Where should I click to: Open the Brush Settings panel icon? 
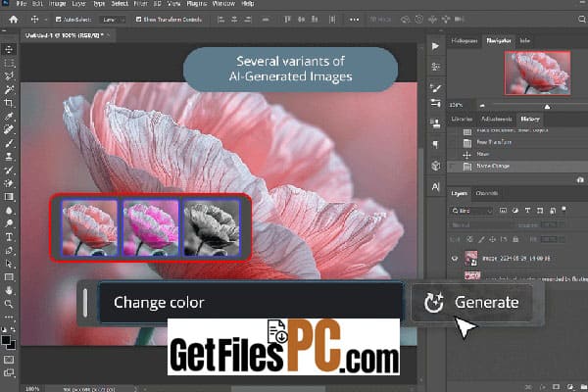pyautogui.click(x=435, y=88)
